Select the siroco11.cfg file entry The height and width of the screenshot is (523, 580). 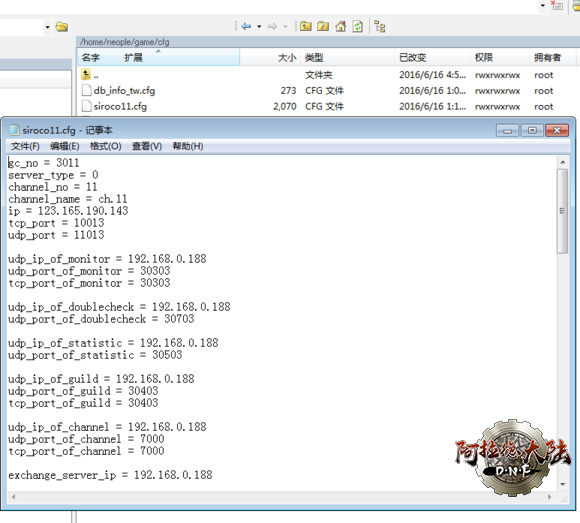point(120,107)
